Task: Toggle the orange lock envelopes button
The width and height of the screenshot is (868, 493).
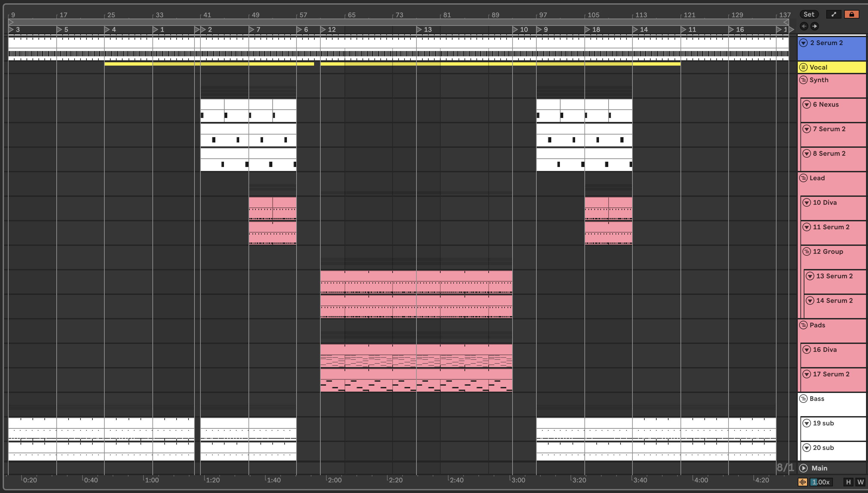Action: (851, 14)
